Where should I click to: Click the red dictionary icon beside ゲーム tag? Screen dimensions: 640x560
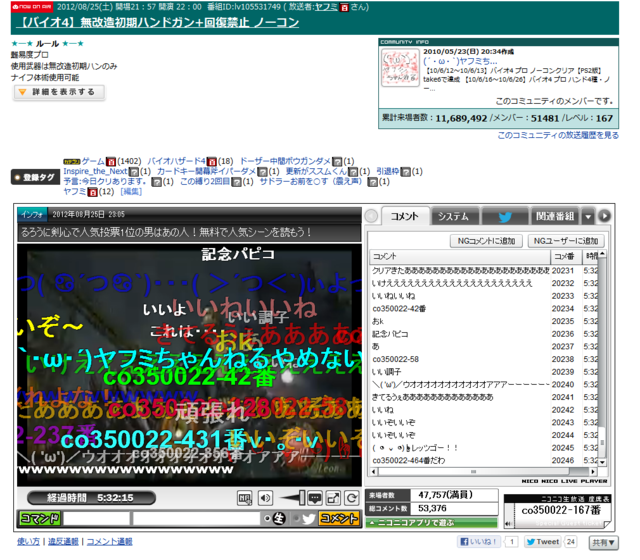pos(111,162)
